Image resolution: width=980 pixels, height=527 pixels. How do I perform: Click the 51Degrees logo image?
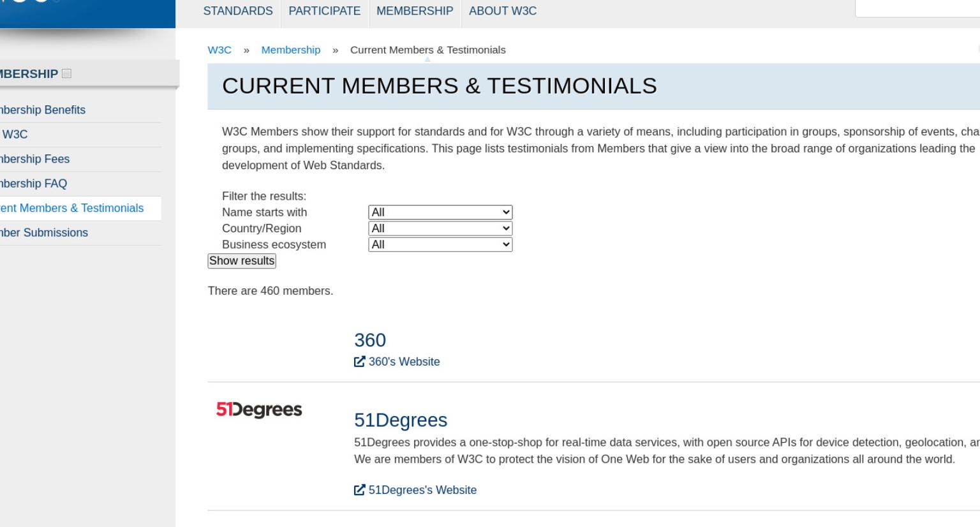(x=259, y=410)
